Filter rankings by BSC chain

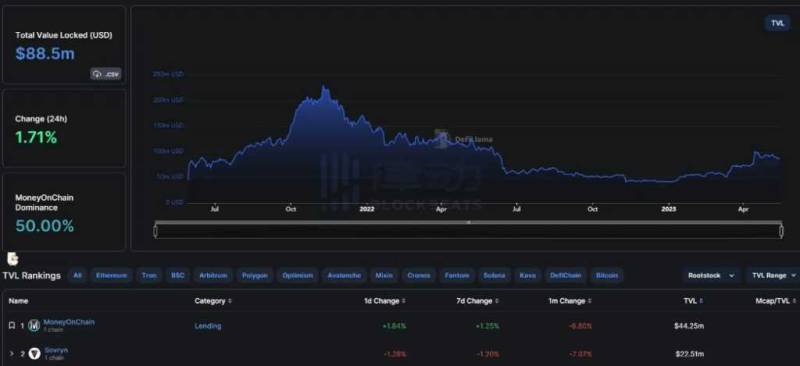point(178,275)
